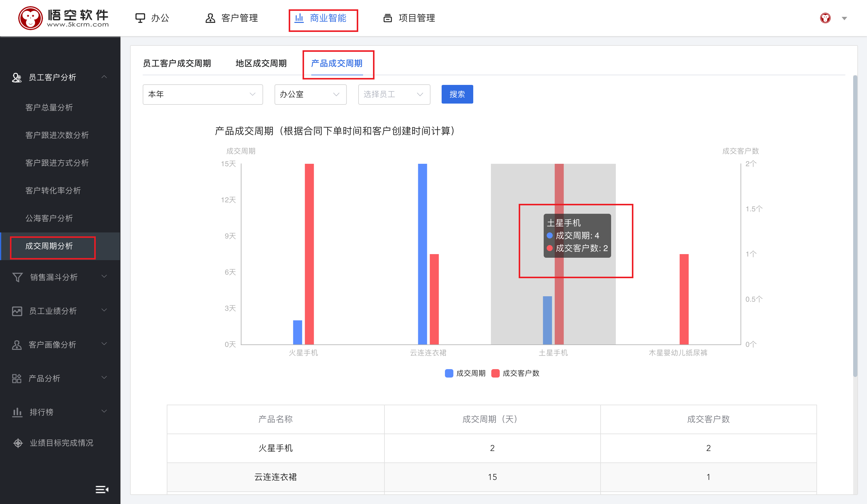
Task: Click the 成交周期（天） table header
Action: click(492, 419)
